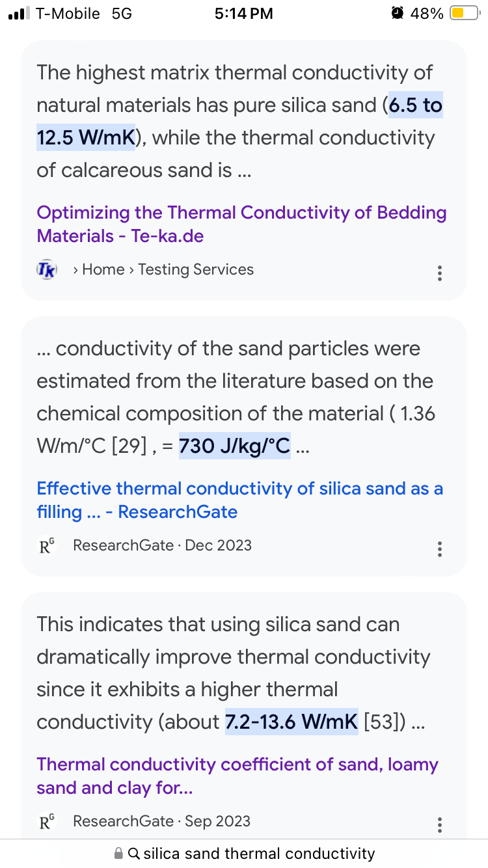Tap the ResearchGate · Dec 2023 source label
488x868 pixels.
click(x=162, y=545)
